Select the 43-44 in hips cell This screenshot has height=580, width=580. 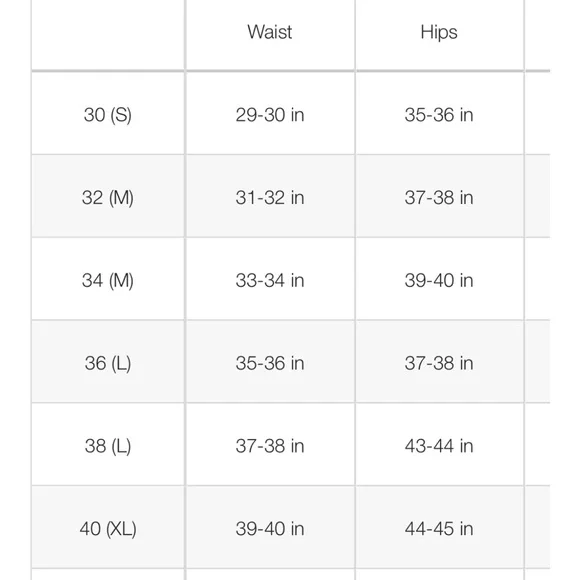(x=439, y=446)
